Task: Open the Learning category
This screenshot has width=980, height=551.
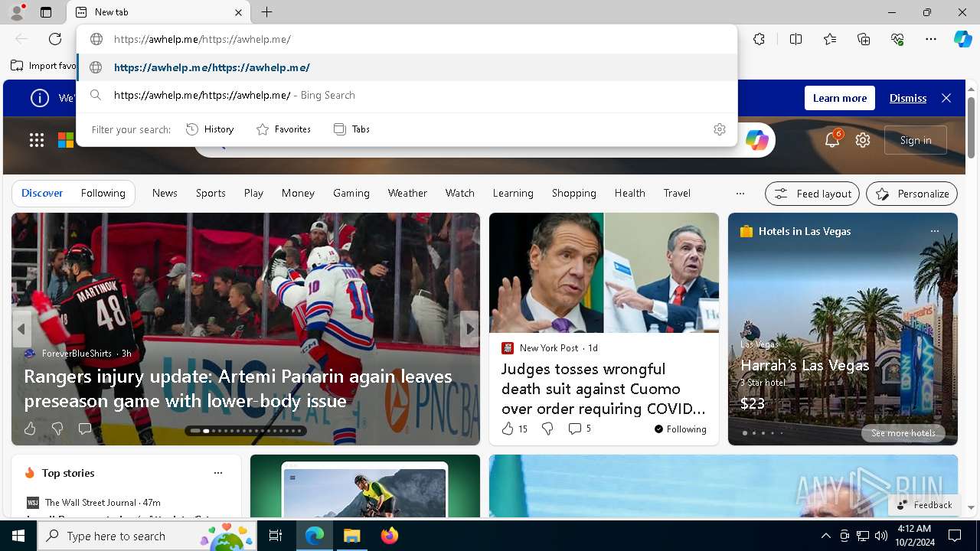Action: click(x=513, y=193)
